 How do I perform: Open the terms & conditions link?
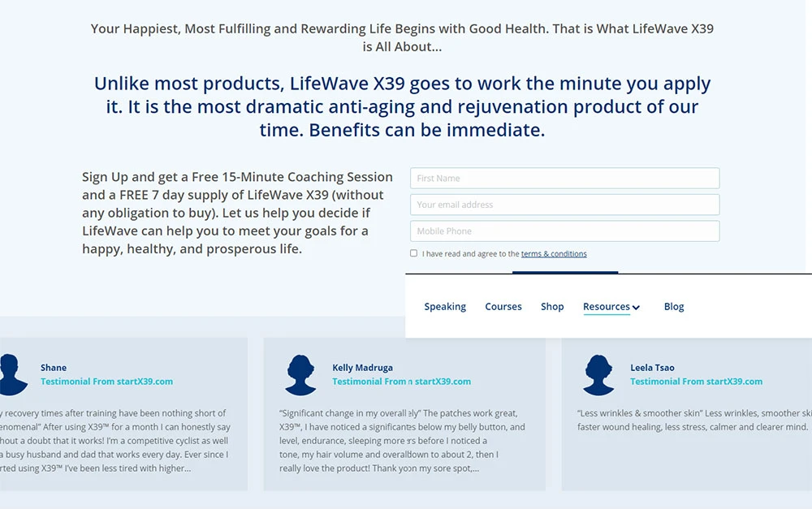click(x=554, y=254)
